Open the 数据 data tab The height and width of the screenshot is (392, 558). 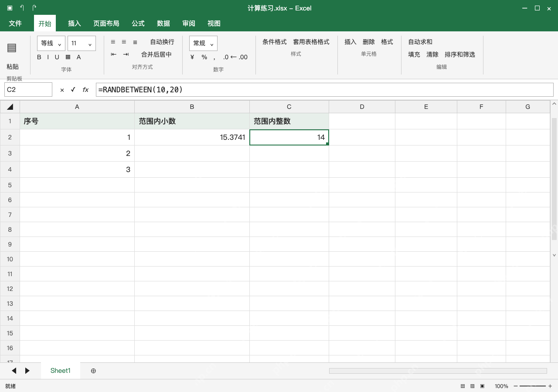(x=163, y=24)
